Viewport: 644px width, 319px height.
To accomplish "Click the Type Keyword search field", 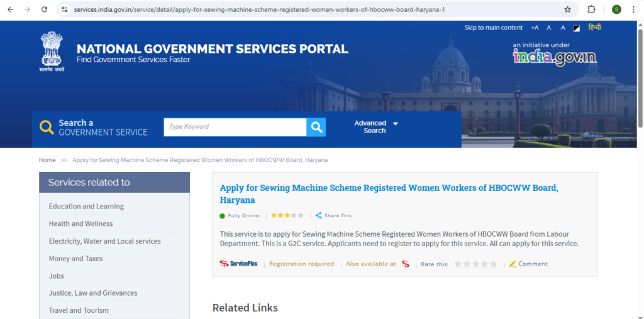I will (x=235, y=127).
